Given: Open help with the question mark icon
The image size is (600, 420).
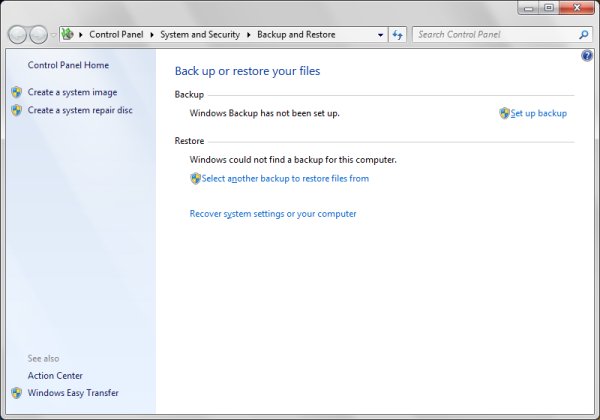Looking at the screenshot, I should coord(587,56).
